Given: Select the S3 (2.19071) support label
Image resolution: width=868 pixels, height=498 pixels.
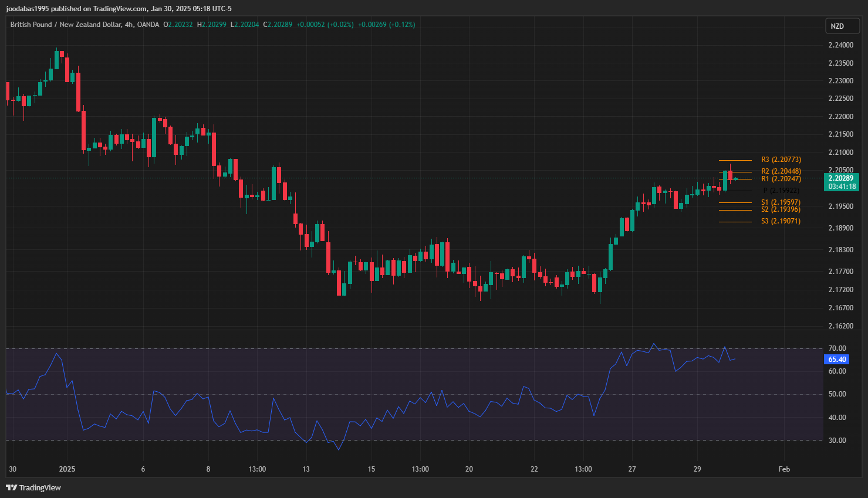Looking at the screenshot, I should click(x=781, y=221).
